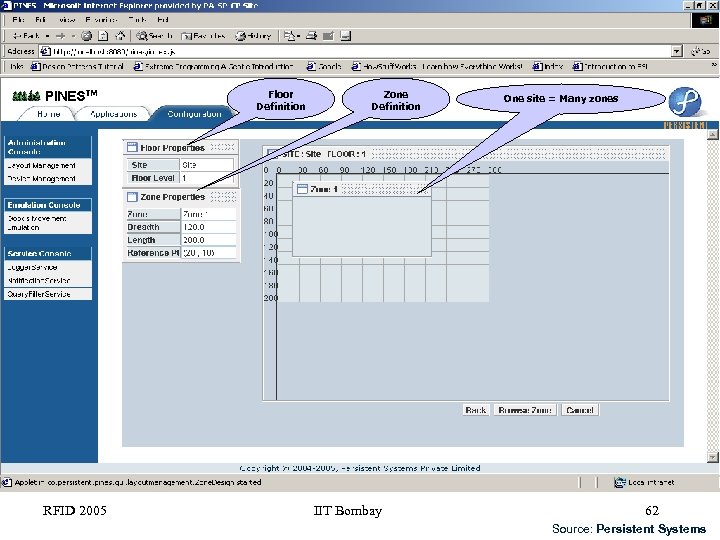Switch to the Configuration tab
720x540 pixels.
(x=194, y=114)
